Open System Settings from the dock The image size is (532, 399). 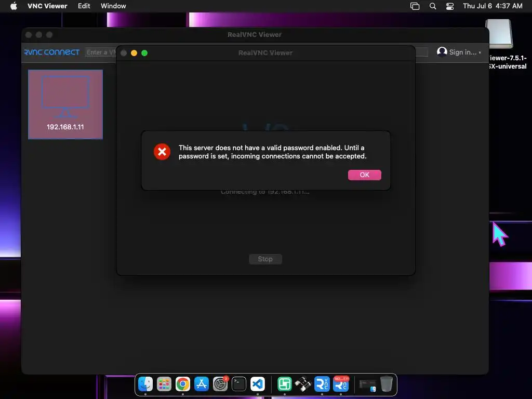tap(220, 384)
